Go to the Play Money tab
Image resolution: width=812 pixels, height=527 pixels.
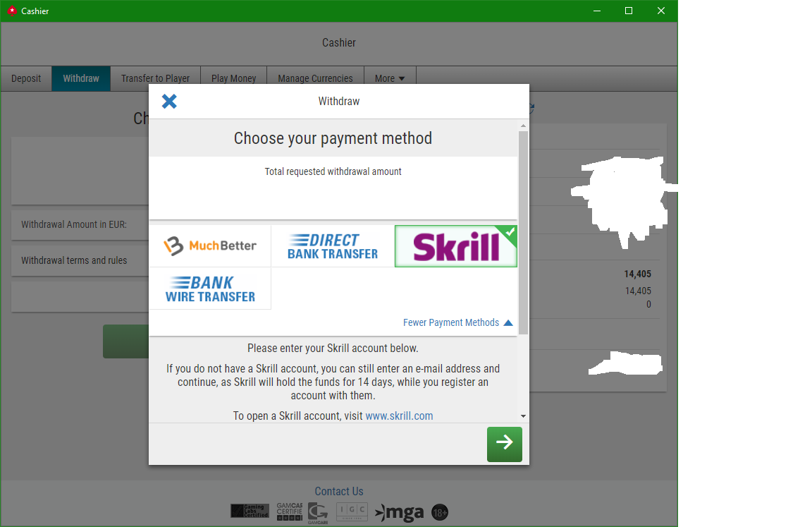pos(233,78)
